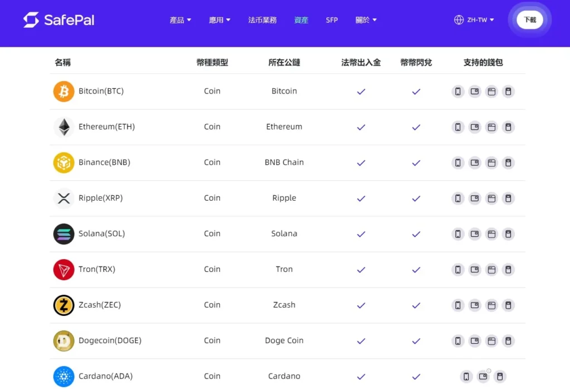The width and height of the screenshot is (570, 392).
Task: Expand the 關於 dropdown menu
Action: click(x=366, y=20)
